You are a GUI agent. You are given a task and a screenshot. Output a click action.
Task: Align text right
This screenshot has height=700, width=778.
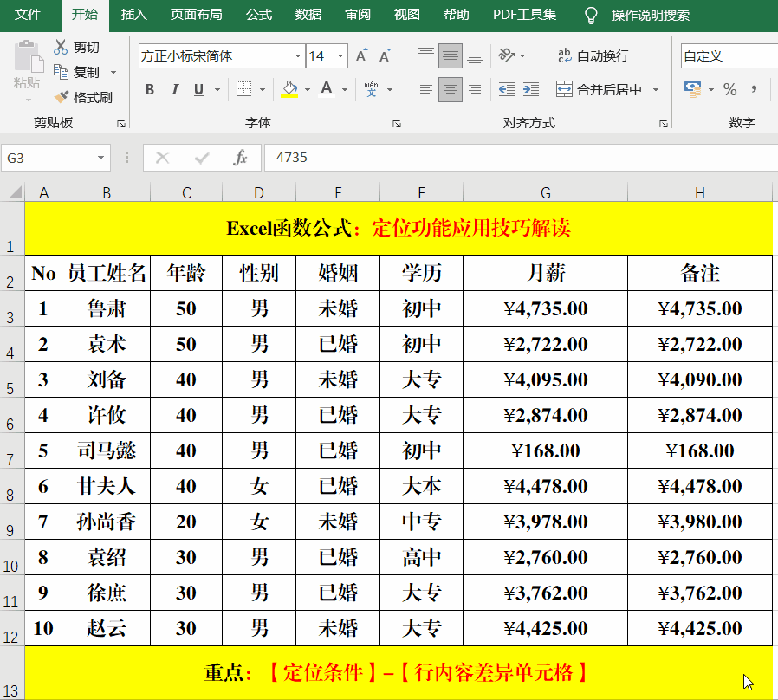coord(475,89)
